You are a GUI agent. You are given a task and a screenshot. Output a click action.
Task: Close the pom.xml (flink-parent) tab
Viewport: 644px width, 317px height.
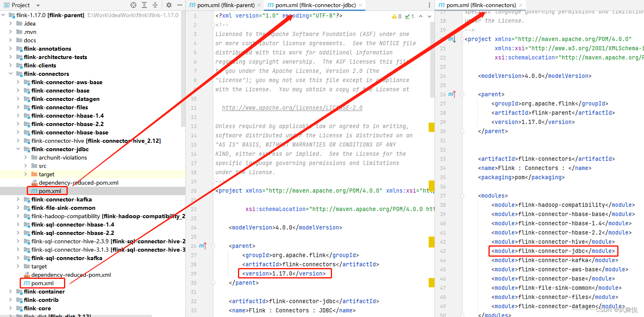click(x=259, y=5)
